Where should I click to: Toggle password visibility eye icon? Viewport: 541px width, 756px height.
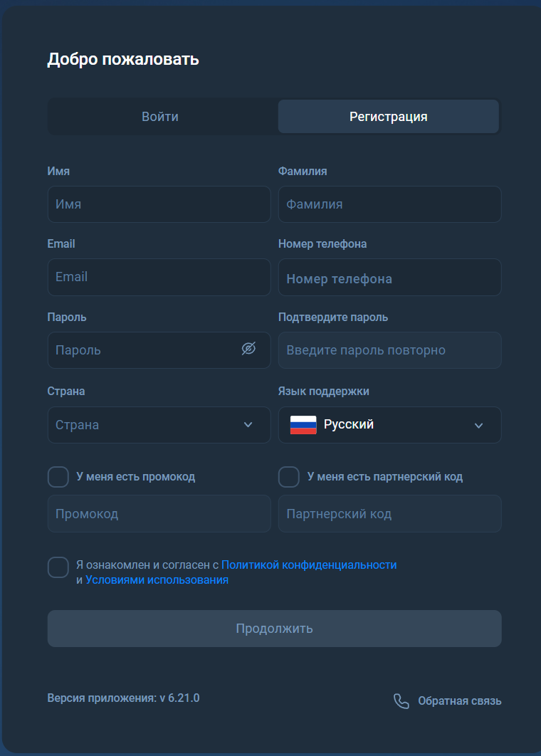click(x=248, y=349)
